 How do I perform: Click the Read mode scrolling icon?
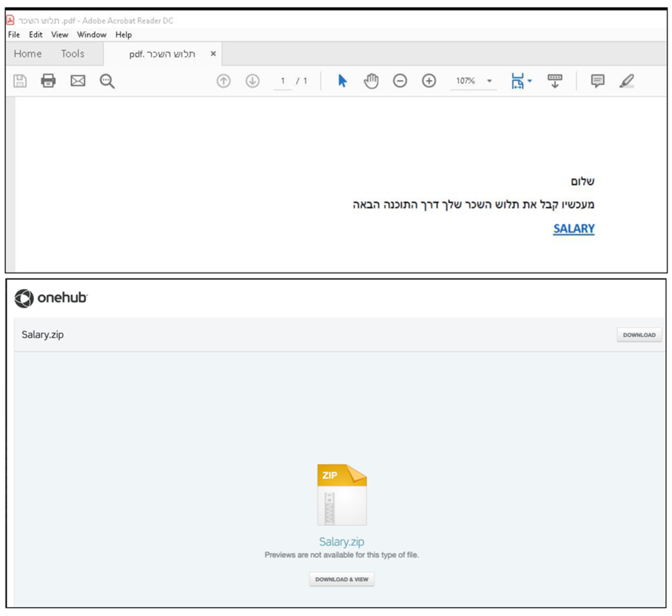pos(555,81)
